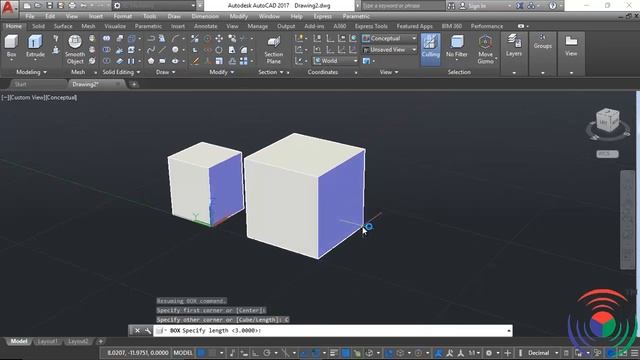The image size is (640, 360).
Task: Click the search binoculars icon
Action: (x=451, y=6)
